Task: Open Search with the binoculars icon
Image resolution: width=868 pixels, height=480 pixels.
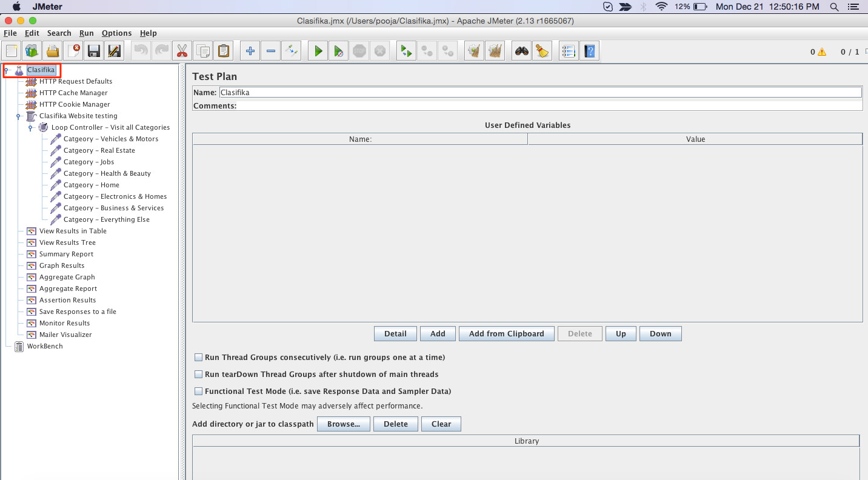Action: click(x=521, y=51)
